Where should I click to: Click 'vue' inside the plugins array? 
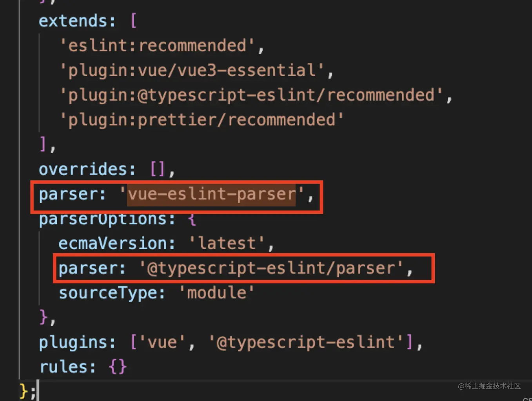pyautogui.click(x=162, y=343)
